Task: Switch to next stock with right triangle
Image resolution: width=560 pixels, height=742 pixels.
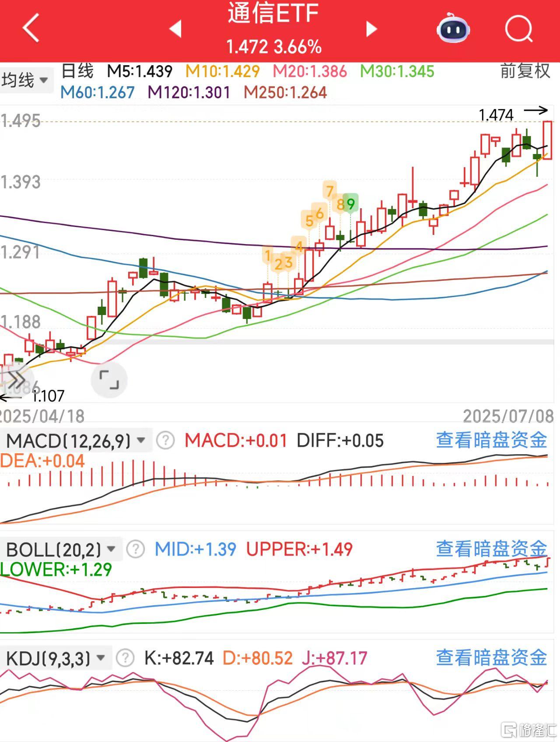Action: [371, 28]
